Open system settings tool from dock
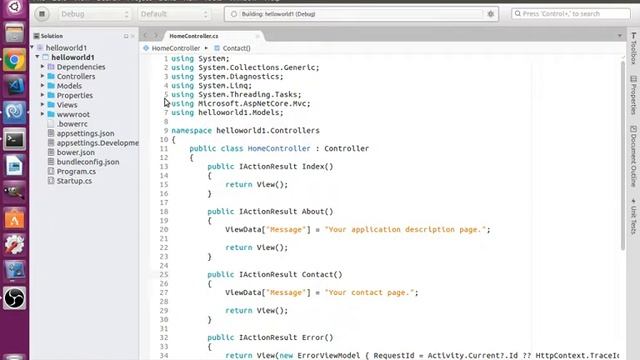The image size is (640, 360). [x=14, y=245]
